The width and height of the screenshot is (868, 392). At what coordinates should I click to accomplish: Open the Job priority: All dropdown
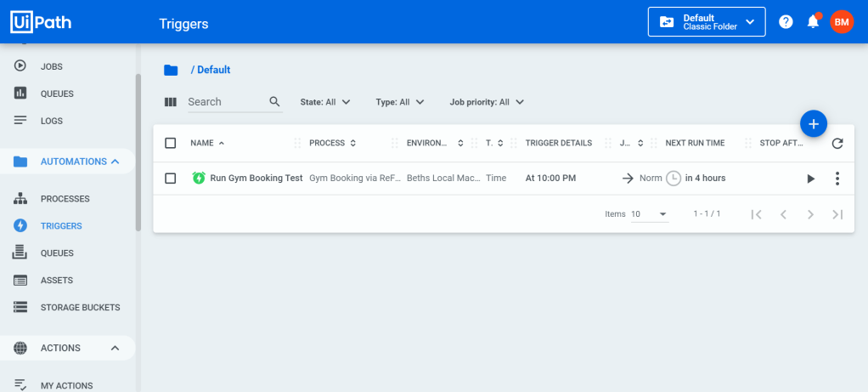click(487, 102)
